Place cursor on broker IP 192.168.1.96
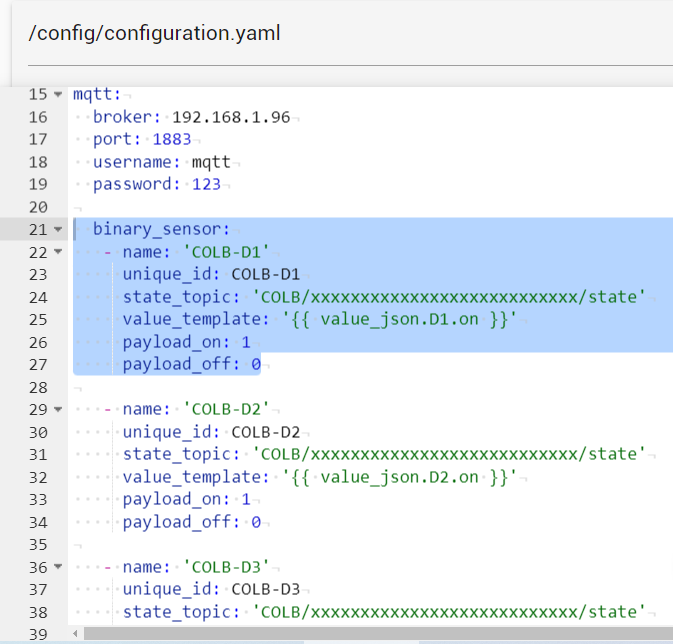Screen dimensions: 673x644 click(231, 117)
